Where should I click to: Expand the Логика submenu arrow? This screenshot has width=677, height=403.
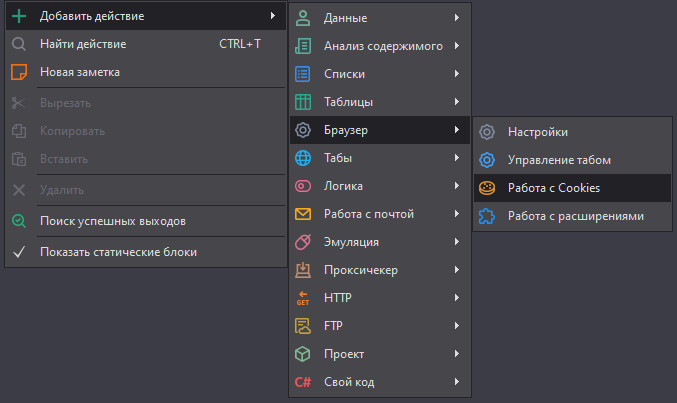(x=456, y=186)
